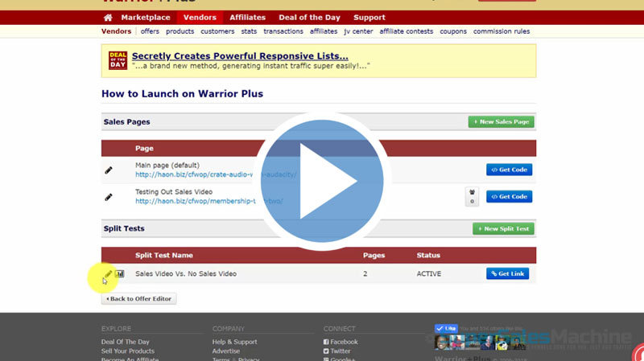Click the home icon in navigation bar
This screenshot has height=361, width=644.
[x=108, y=18]
